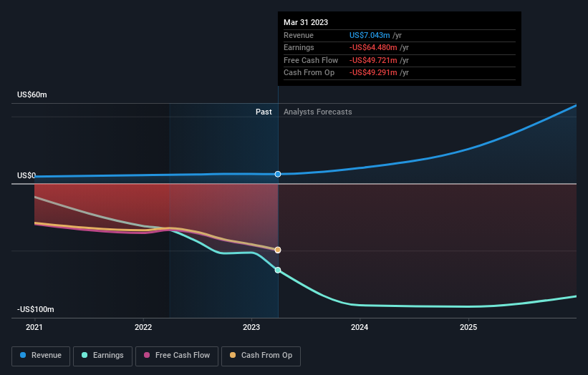Click the 2023 x-axis label
Viewport: 588px width, 375px height.
(251, 328)
